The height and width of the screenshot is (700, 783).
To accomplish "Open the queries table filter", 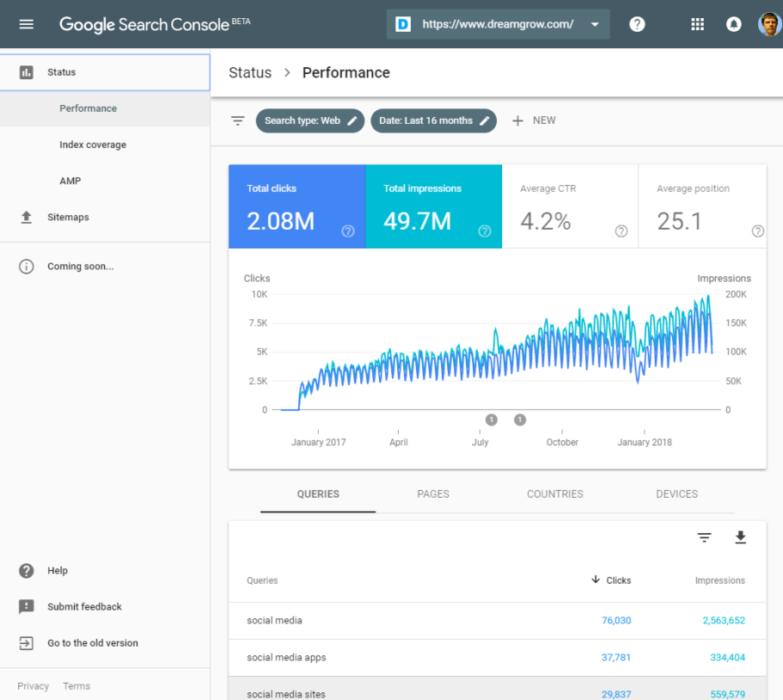I will [704, 537].
